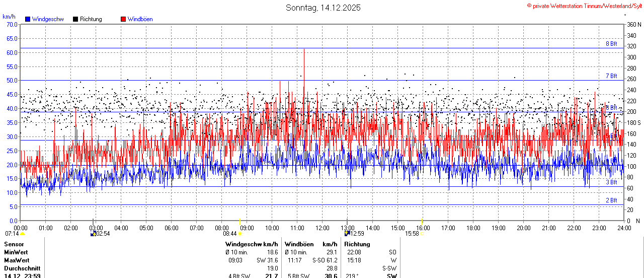The height and width of the screenshot is (278, 644).
Task: Click the red Windböen legend square
Action: pos(123,19)
